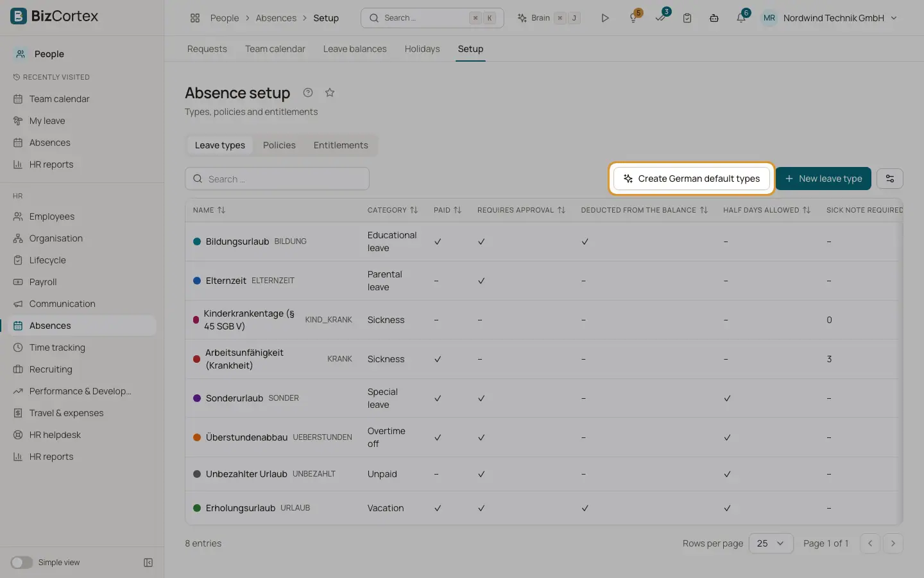Image resolution: width=924 pixels, height=578 pixels.
Task: Click the New leave type button
Action: pos(823,179)
